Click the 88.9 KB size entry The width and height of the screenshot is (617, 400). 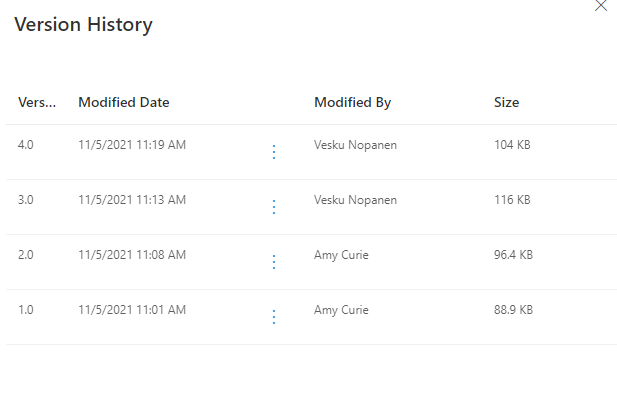pos(513,310)
